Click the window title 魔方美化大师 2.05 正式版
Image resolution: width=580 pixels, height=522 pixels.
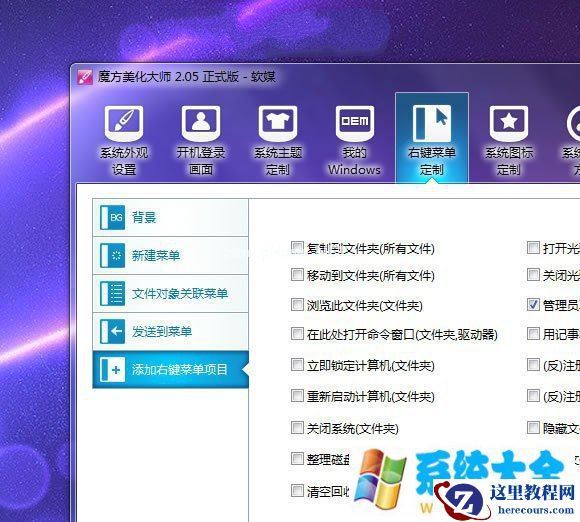click(x=168, y=77)
